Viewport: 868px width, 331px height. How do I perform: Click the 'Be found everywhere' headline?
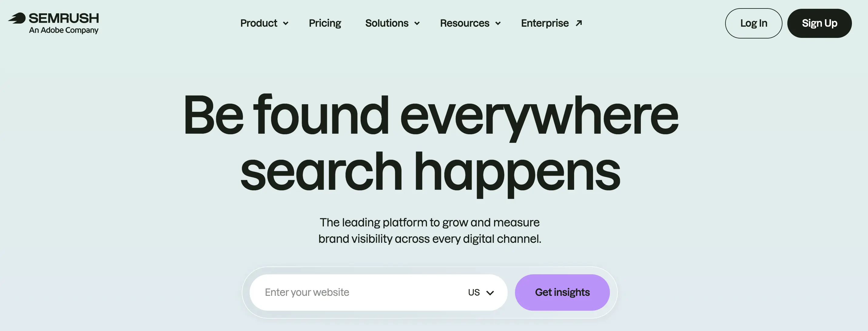[x=431, y=116]
